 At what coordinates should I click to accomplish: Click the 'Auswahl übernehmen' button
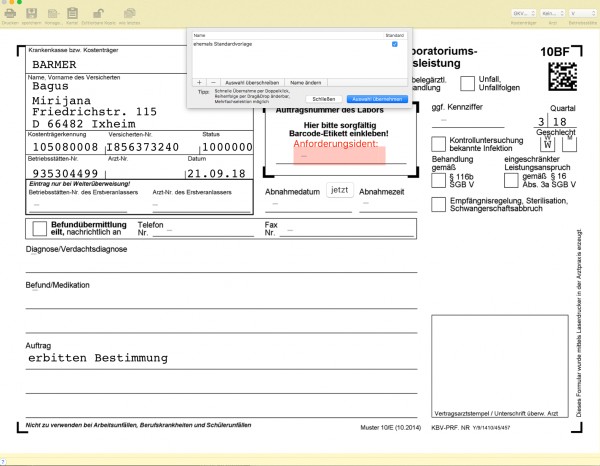point(377,99)
